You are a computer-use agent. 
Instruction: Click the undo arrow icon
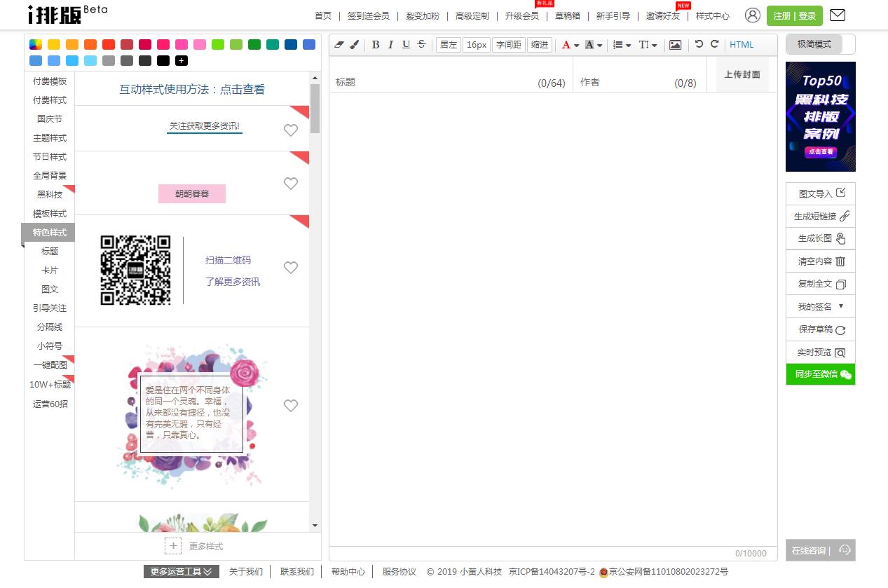click(698, 43)
